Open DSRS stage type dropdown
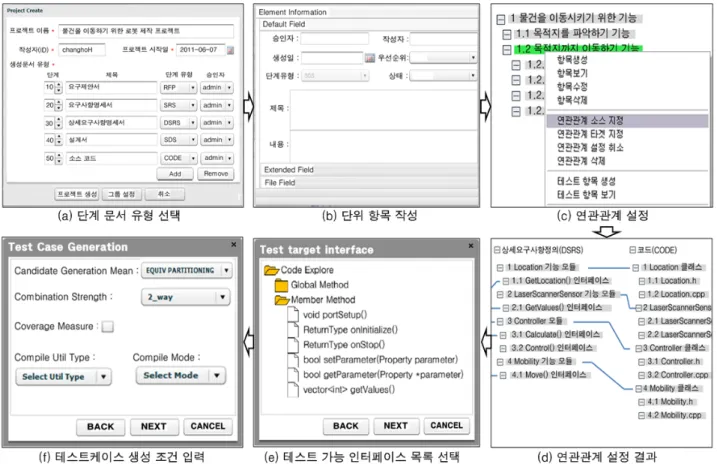This screenshot has height=464, width=717. 178,123
